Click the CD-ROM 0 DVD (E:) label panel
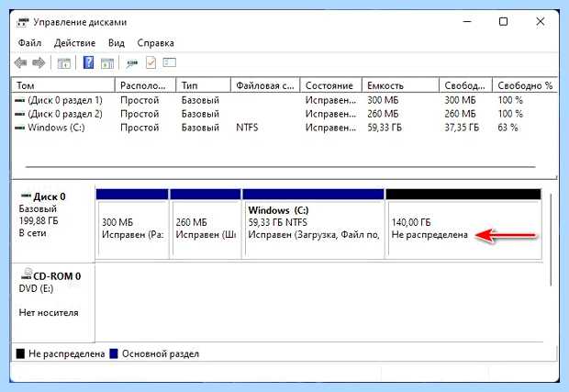569x392 pixels. click(x=53, y=302)
